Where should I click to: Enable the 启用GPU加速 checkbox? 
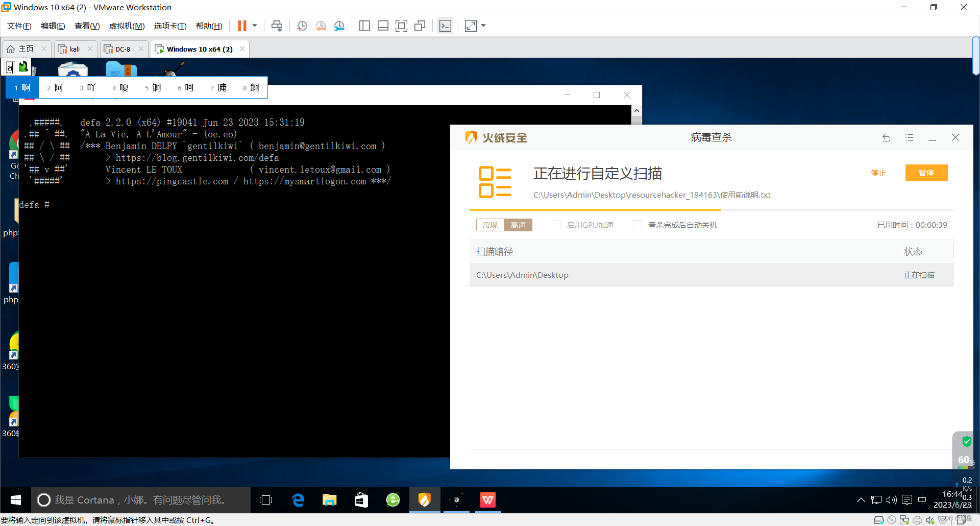coord(556,225)
